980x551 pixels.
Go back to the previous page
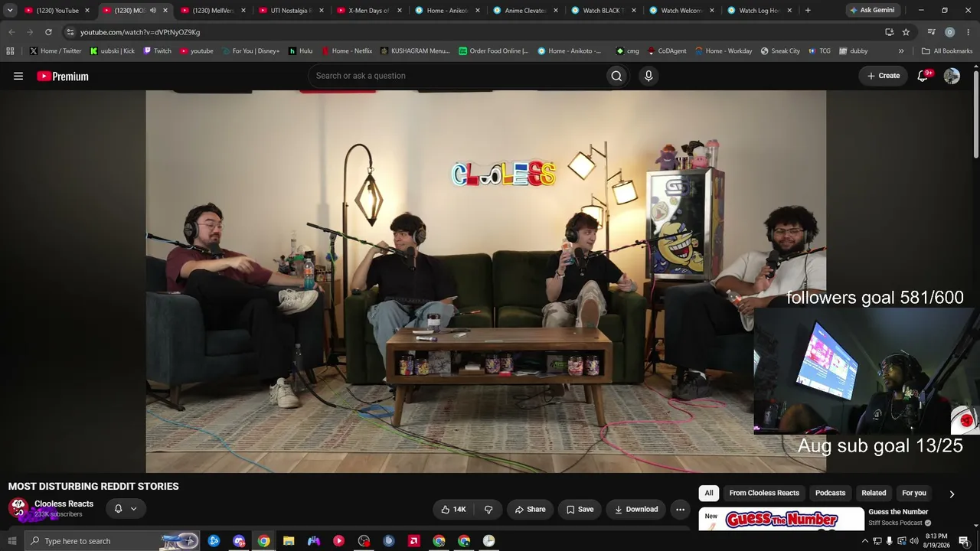(x=11, y=32)
